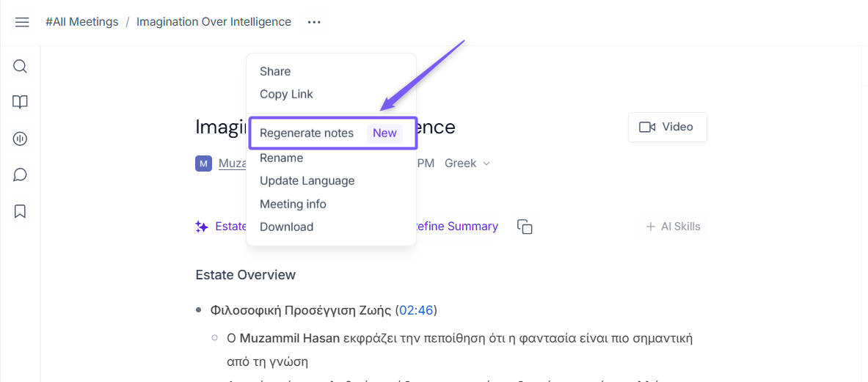Image resolution: width=868 pixels, height=382 pixels.
Task: Click the audio waveform sidebar icon
Action: point(21,139)
